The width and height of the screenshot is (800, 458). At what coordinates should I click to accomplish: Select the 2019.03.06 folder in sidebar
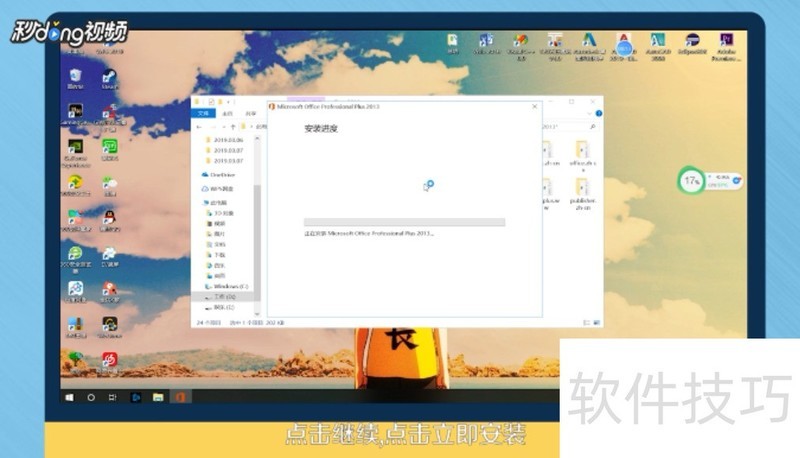[224, 140]
